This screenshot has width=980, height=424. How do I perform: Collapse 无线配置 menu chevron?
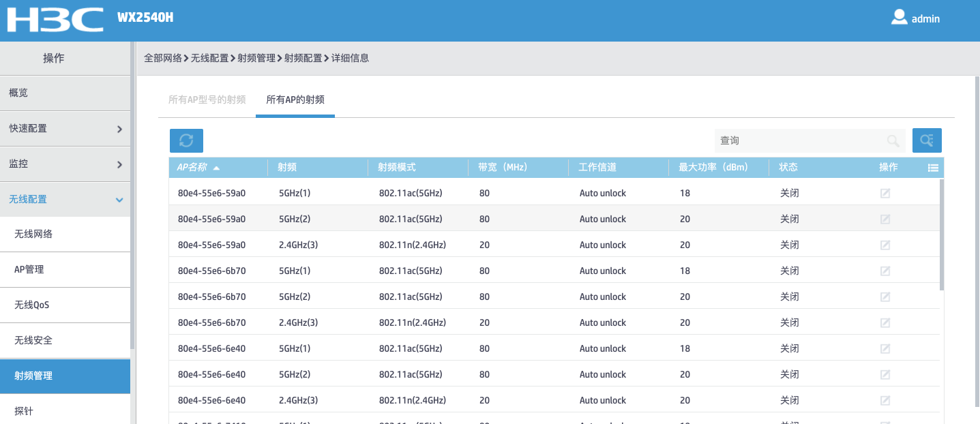click(119, 200)
